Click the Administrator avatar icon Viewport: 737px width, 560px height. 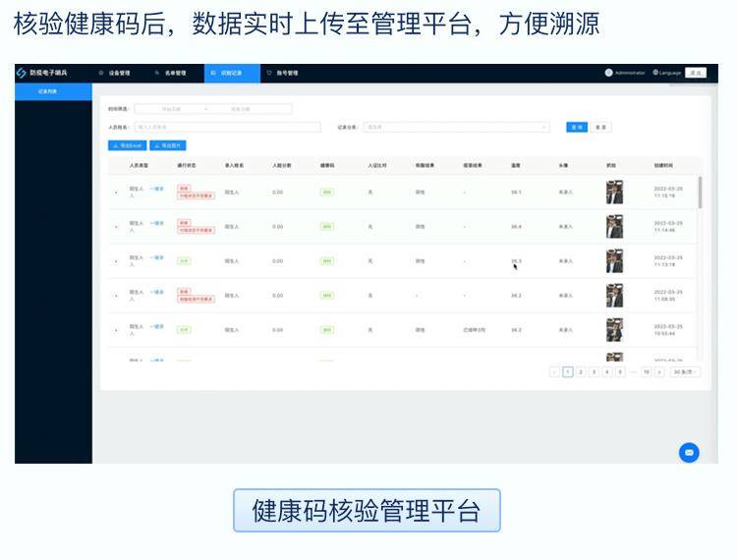pos(609,73)
